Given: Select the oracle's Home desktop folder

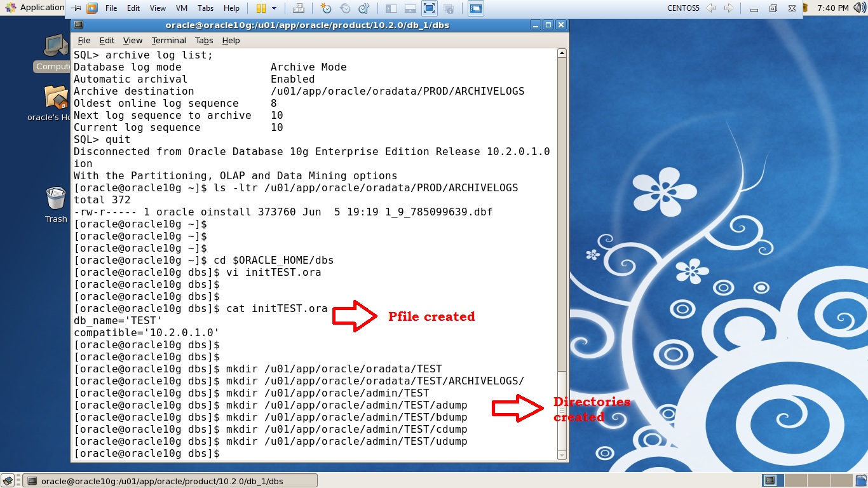Looking at the screenshot, I should (x=56, y=103).
